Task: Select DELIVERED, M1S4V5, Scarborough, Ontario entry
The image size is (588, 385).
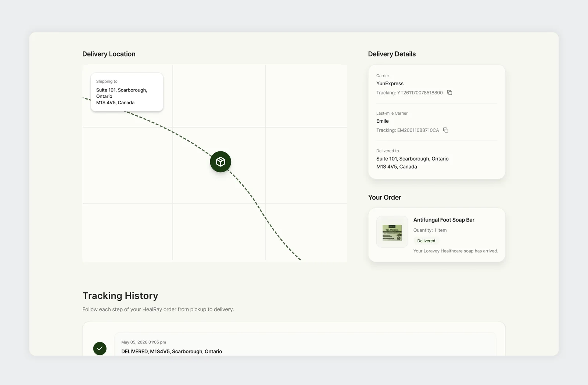Action: point(172,352)
